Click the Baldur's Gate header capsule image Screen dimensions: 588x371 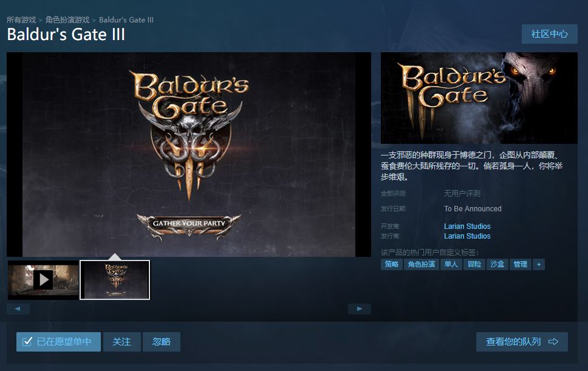pos(479,98)
